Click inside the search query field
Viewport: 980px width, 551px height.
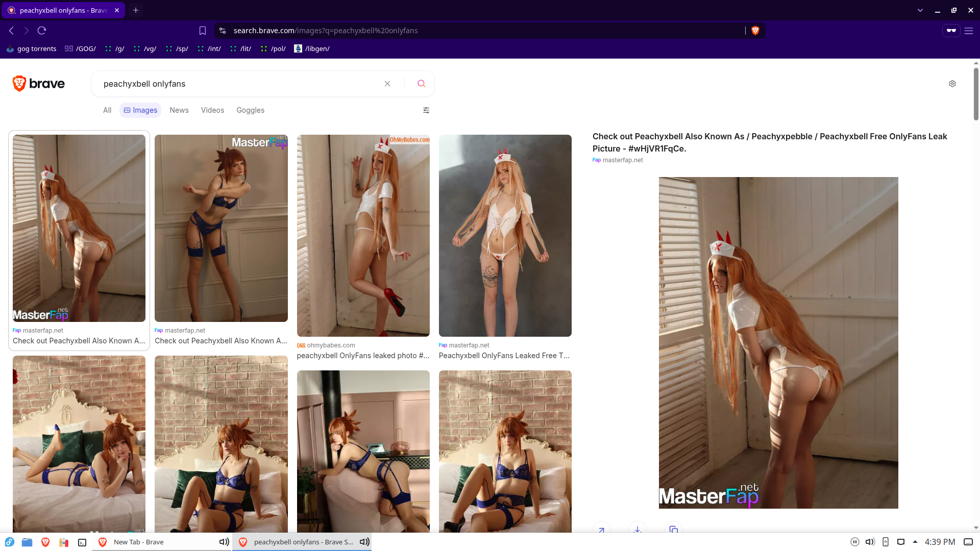pos(240,84)
